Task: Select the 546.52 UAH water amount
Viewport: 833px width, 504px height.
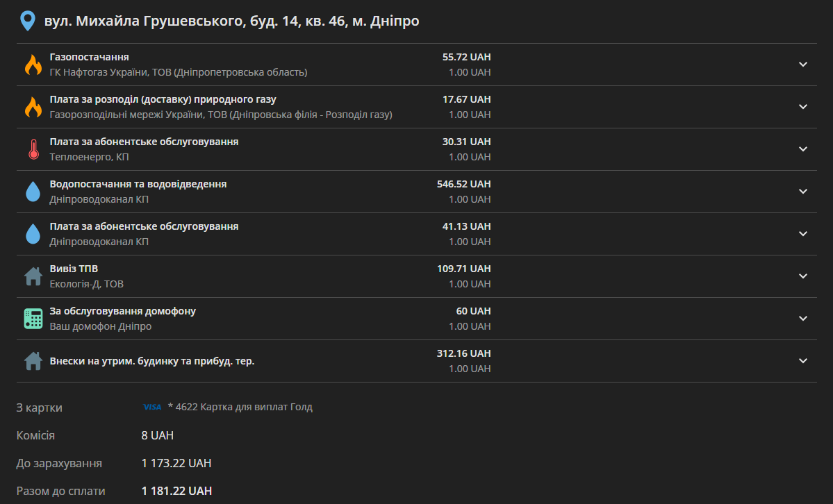Action: coord(464,184)
